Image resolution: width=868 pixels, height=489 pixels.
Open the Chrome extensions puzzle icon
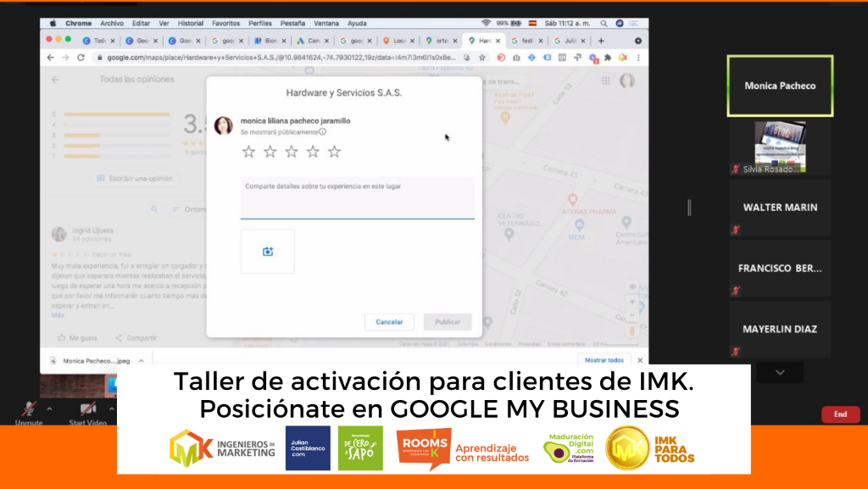(x=608, y=58)
